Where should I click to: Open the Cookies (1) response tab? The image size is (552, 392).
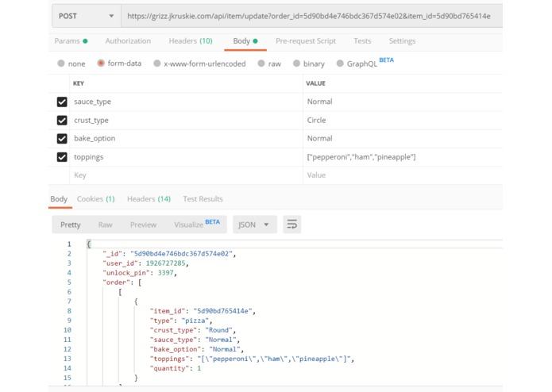(x=96, y=199)
